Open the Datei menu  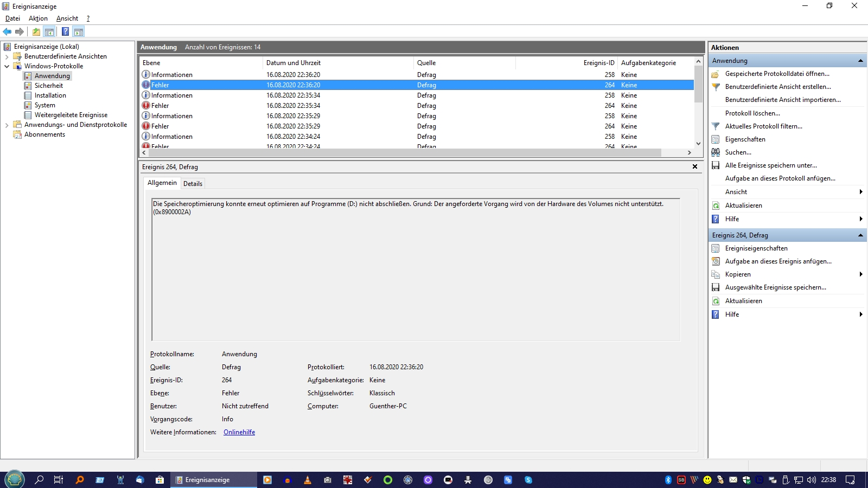pyautogui.click(x=12, y=18)
